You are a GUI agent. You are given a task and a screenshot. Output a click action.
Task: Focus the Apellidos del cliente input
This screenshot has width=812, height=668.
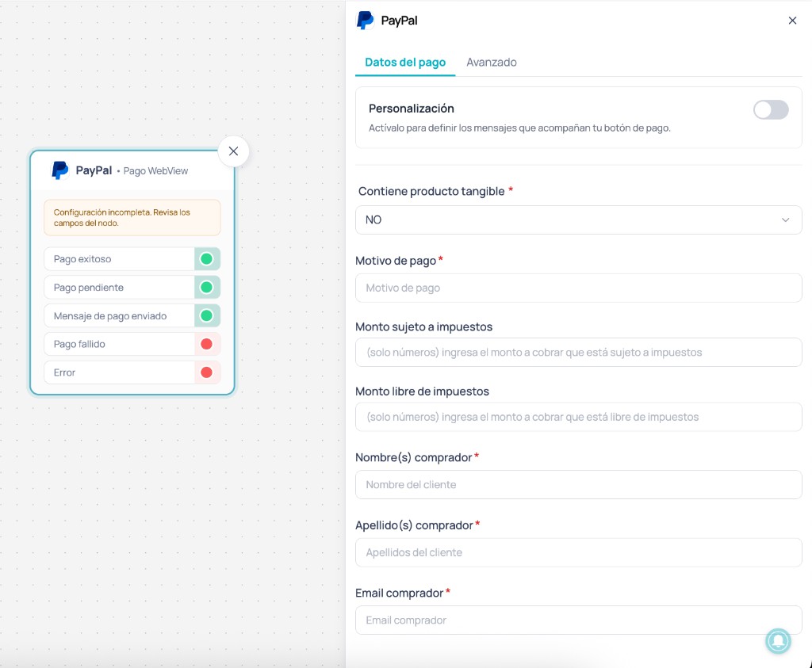(578, 552)
